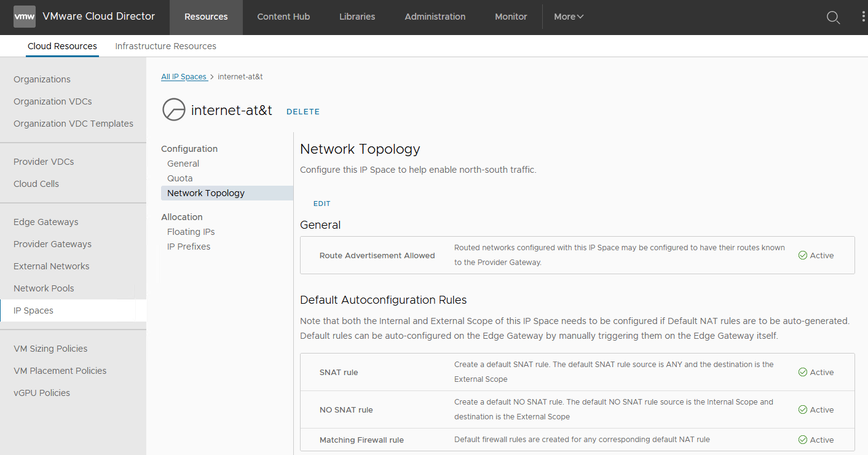Follow the All IP Spaces breadcrumb link

coord(184,77)
